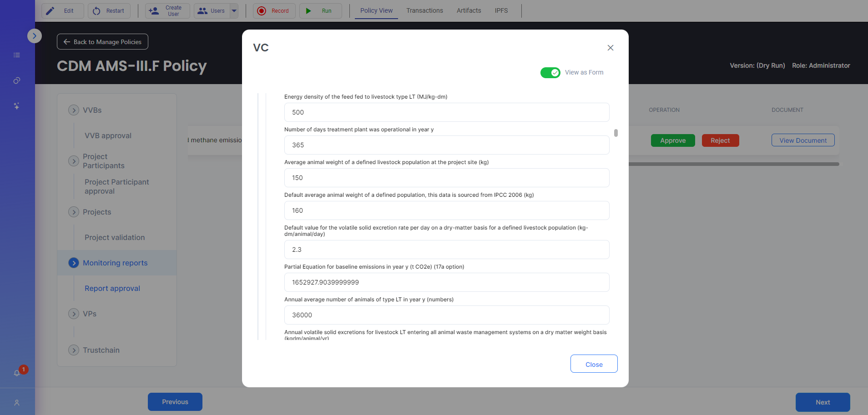Toggle the View as Form switch
The width and height of the screenshot is (868, 415).
point(550,73)
